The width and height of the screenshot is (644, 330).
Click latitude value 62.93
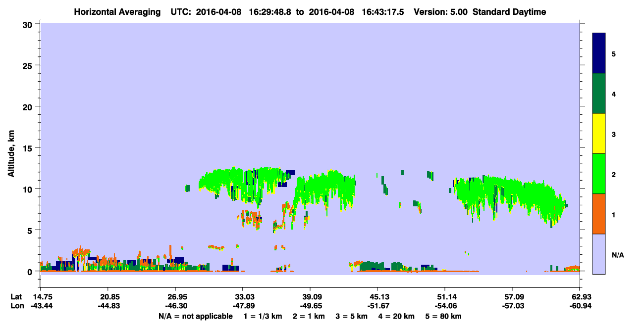(x=580, y=297)
